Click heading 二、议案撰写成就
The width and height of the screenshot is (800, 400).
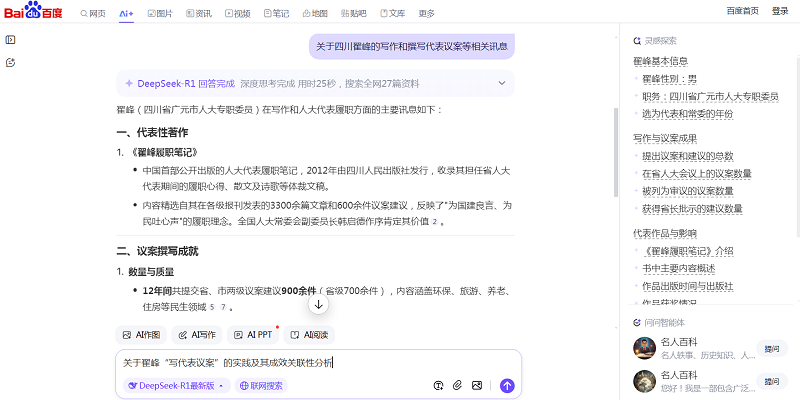tap(158, 252)
